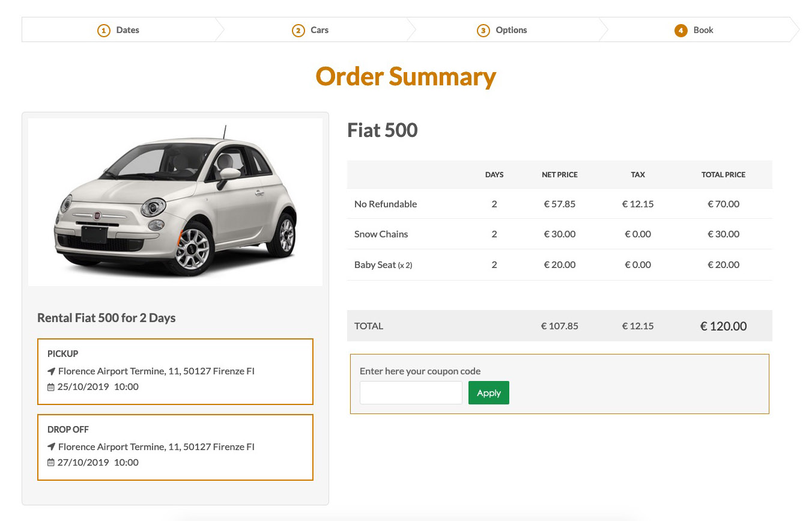This screenshot has width=812, height=521.
Task: Apply the coupon code
Action: (489, 393)
